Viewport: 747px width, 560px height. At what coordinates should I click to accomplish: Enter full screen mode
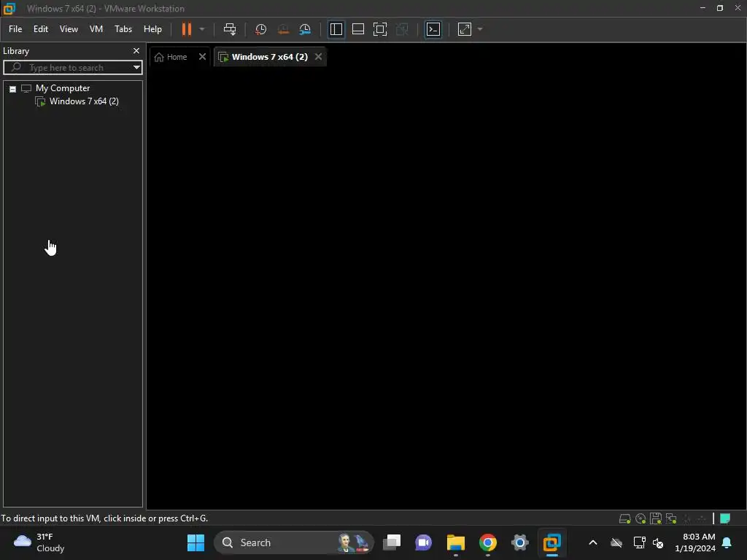379,29
